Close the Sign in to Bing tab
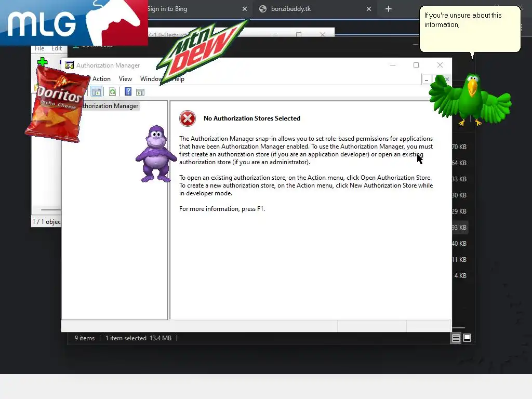The width and height of the screenshot is (532, 399). point(245,9)
